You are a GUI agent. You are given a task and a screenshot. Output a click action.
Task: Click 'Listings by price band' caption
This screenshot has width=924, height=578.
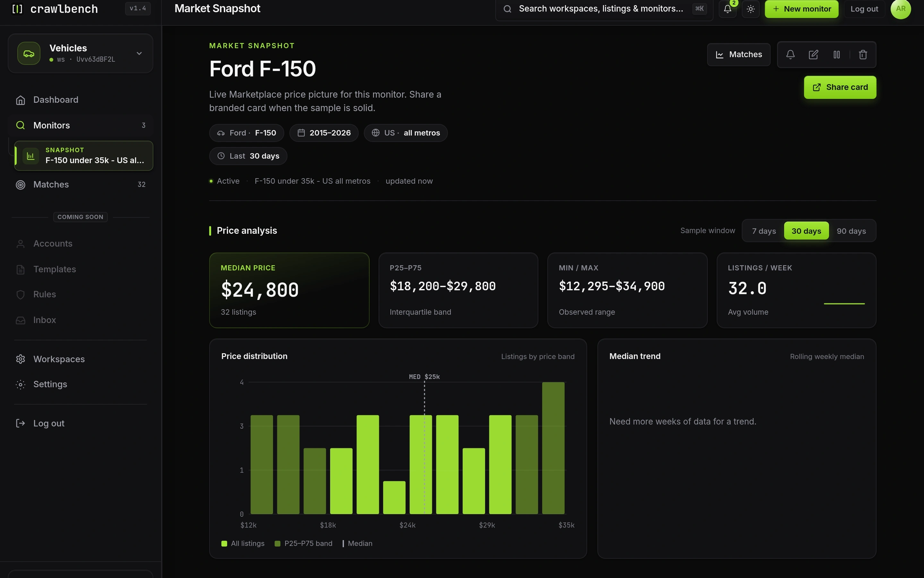[x=538, y=357]
